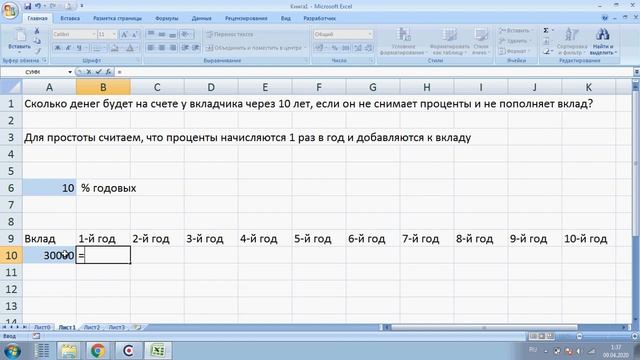Switch to Page Layout view in status bar

click(x=541, y=336)
